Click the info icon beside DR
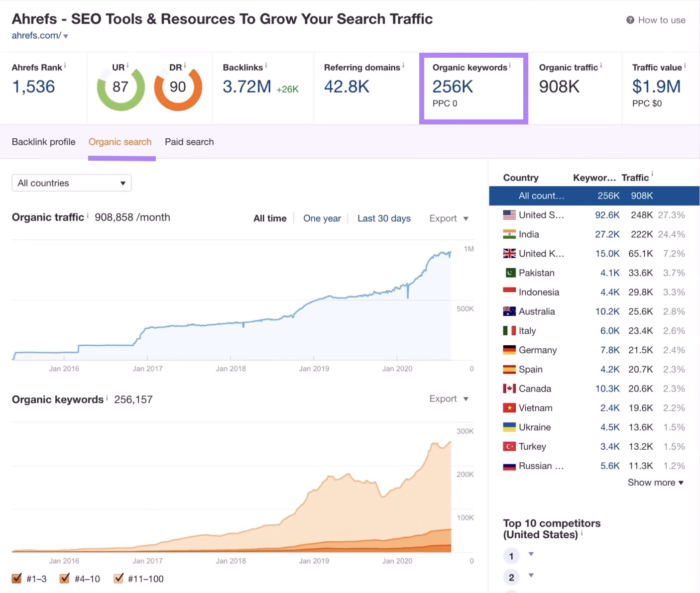Image resolution: width=700 pixels, height=593 pixels. 185,65
